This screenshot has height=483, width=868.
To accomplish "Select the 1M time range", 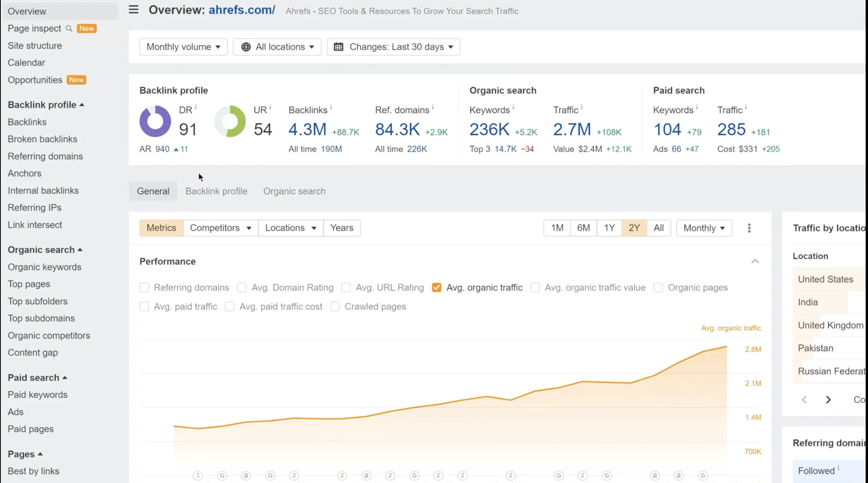I will tap(557, 228).
